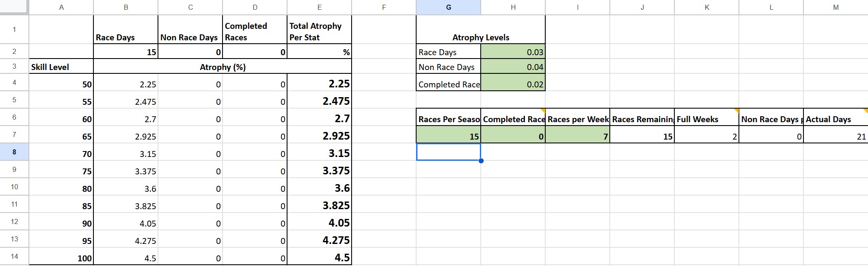Click the green Races Per Season value 15
The height and width of the screenshot is (266, 868).
pos(448,135)
